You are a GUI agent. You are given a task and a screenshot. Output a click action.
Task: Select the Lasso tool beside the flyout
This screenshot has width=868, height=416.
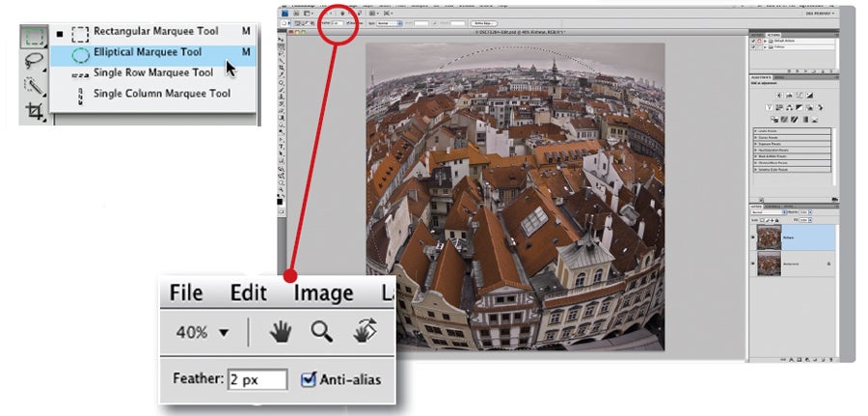tap(35, 61)
